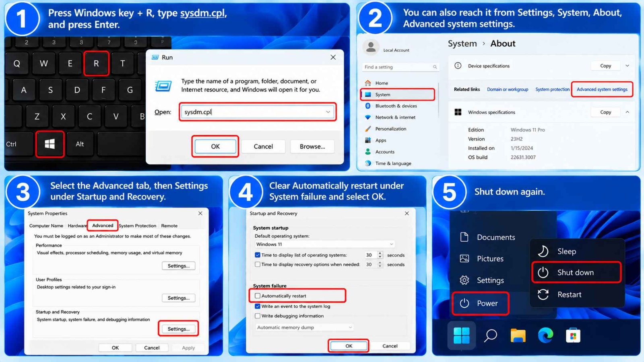This screenshot has width=644, height=362.
Task: Open Microsoft Edge from the taskbar
Action: (545, 335)
